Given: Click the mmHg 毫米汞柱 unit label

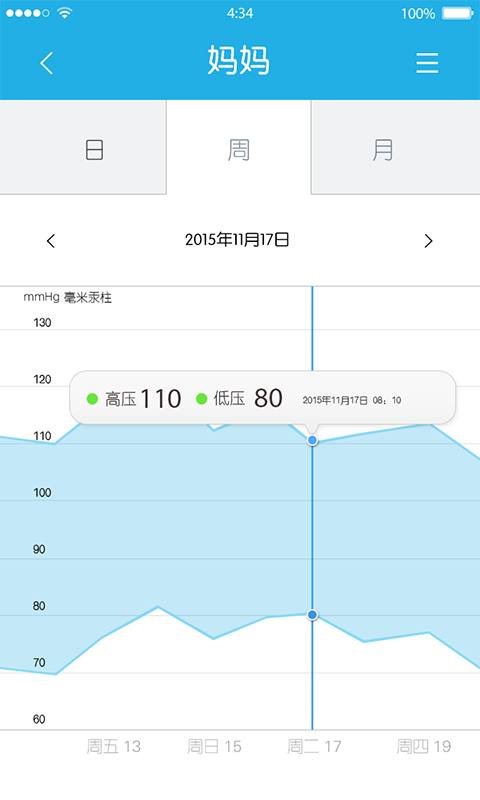Looking at the screenshot, I should 67,297.
